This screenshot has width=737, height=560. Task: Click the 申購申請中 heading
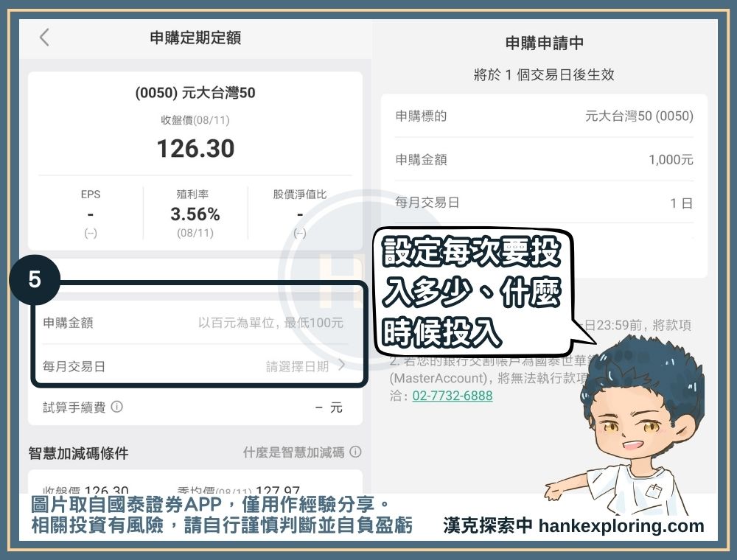(545, 43)
